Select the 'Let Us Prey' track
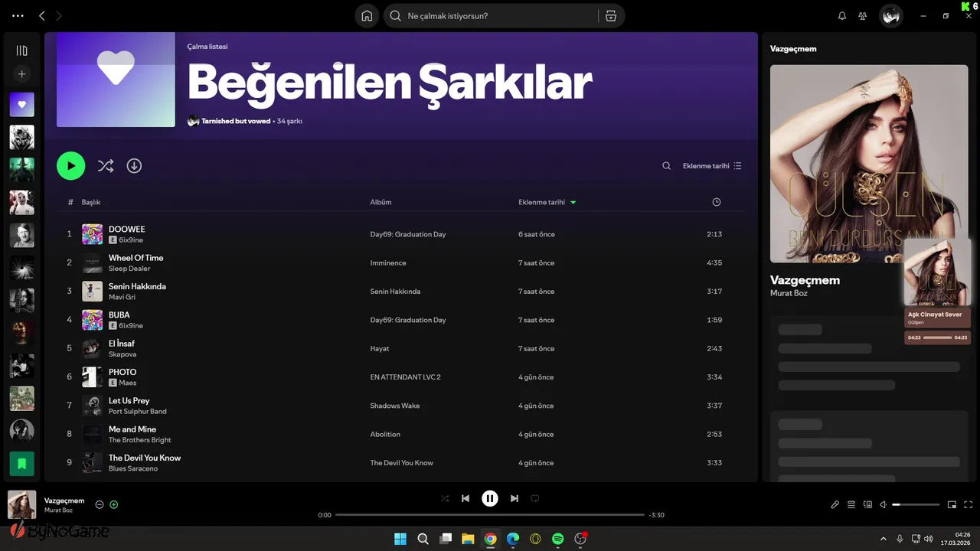This screenshot has height=551, width=980. coord(129,401)
